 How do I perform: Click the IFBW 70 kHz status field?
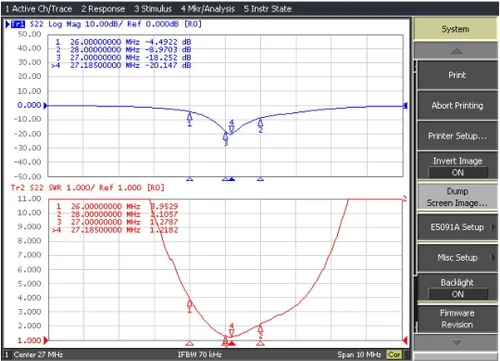coord(199,354)
